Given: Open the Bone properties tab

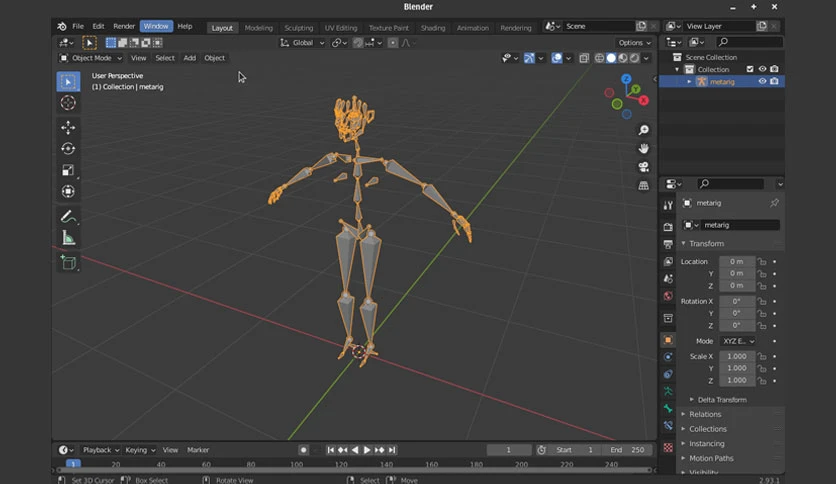Looking at the screenshot, I should click(x=668, y=408).
